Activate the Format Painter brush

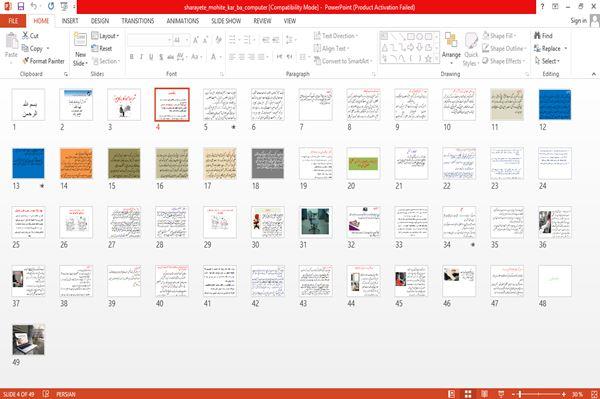click(x=43, y=61)
